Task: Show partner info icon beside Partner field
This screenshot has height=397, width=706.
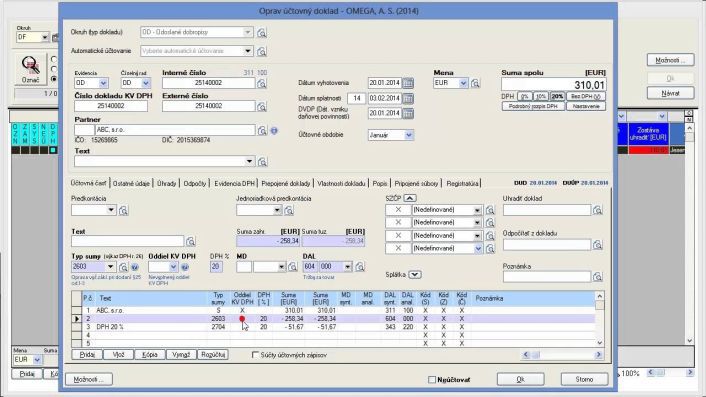Action: click(x=274, y=131)
